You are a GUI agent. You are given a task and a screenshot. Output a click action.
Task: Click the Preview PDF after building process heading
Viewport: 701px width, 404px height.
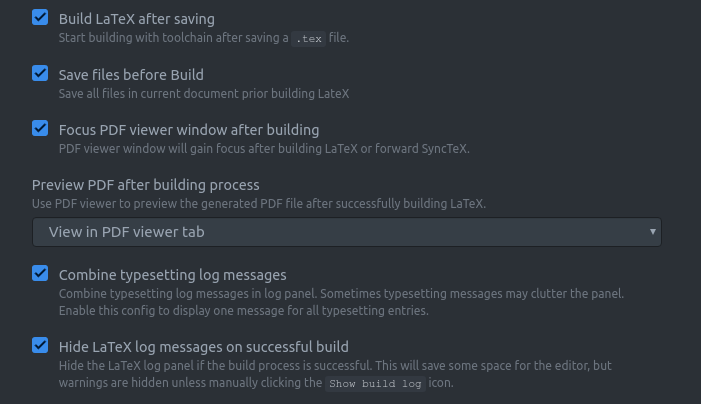pos(146,185)
